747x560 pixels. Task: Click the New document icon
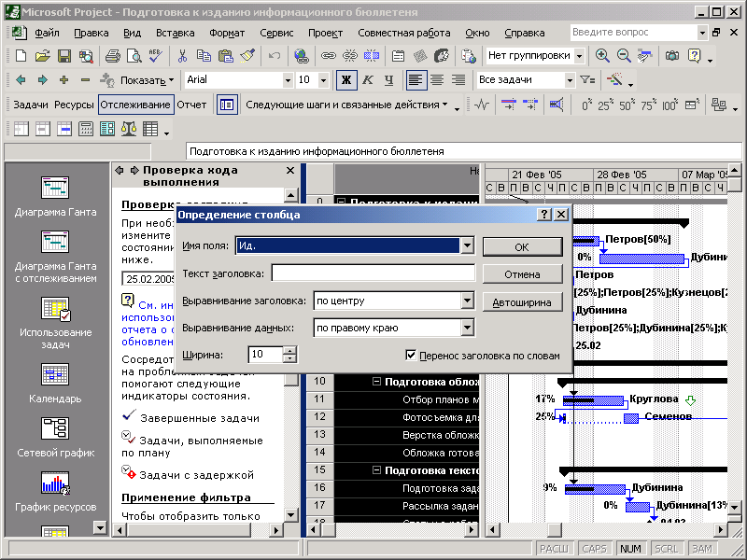coord(21,56)
